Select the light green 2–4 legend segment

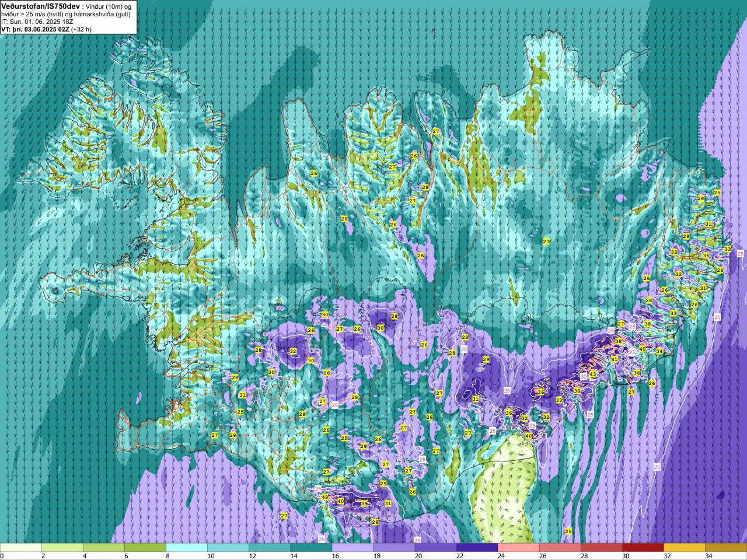pos(62,548)
